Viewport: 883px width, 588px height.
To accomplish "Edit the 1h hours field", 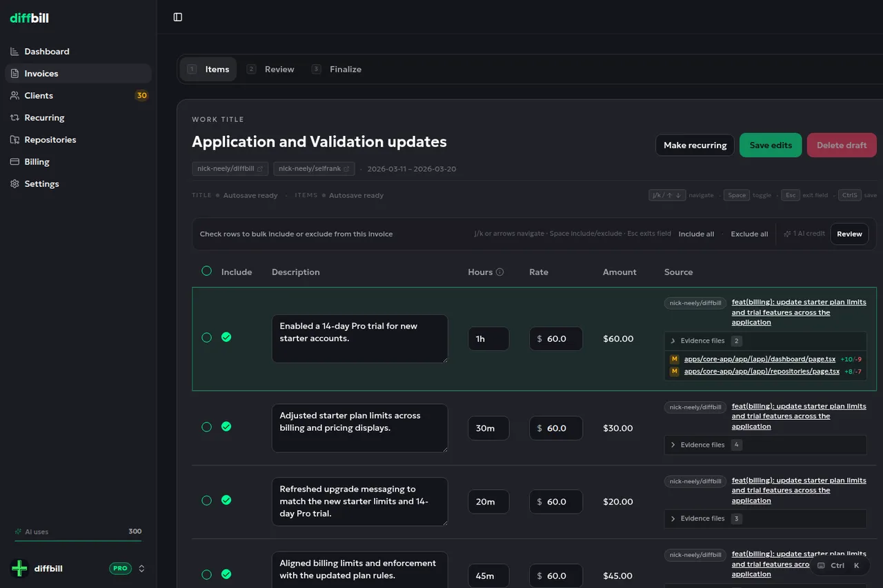I will [488, 338].
